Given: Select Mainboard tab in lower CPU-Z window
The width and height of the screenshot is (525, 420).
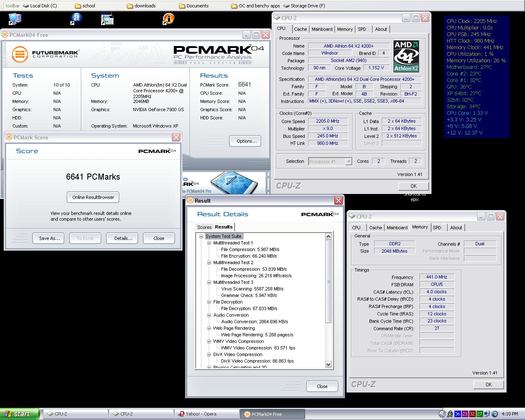Looking at the screenshot, I should point(397,228).
